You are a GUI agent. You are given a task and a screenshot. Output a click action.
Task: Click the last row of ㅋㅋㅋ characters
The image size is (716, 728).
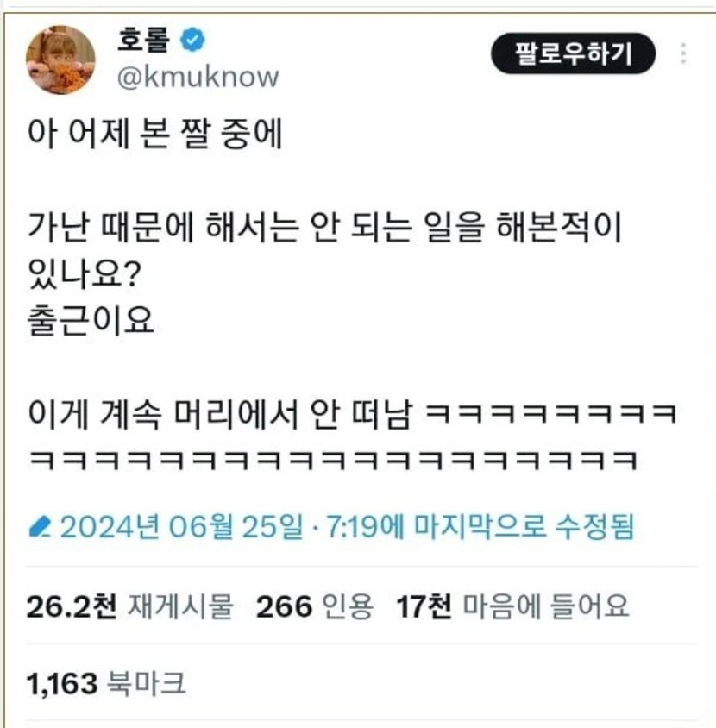tap(333, 460)
